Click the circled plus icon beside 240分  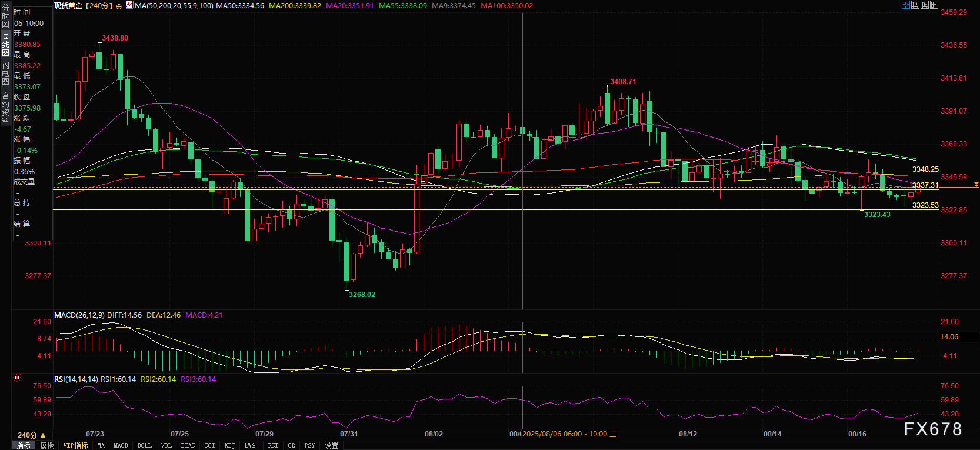119,6
